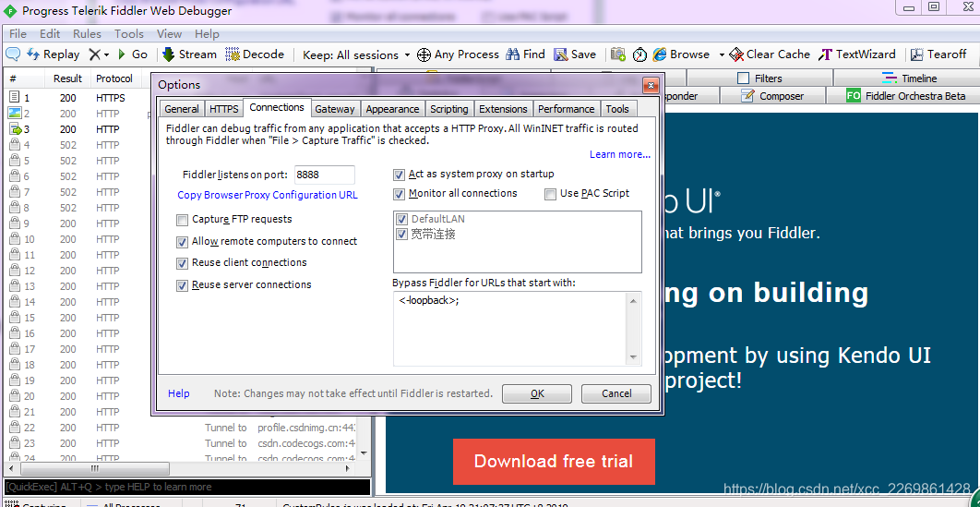Toggle Decode in the toolbar
The width and height of the screenshot is (980, 507).
pos(255,54)
